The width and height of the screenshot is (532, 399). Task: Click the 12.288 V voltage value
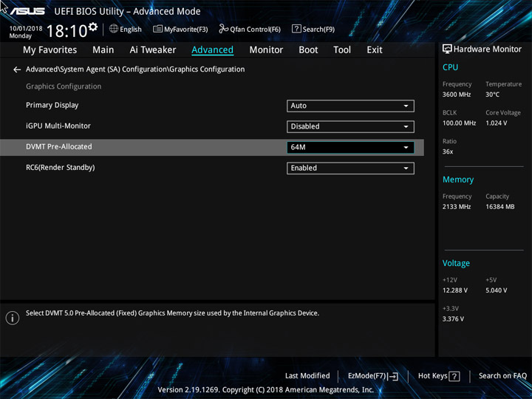coord(455,290)
